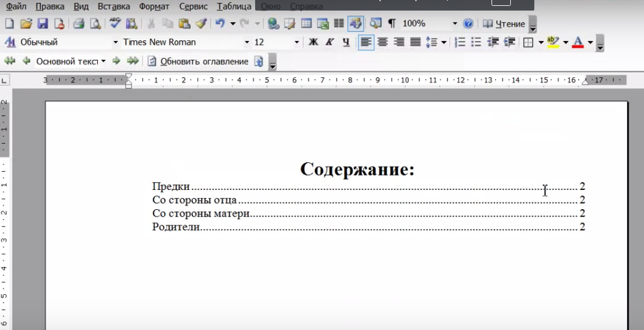644x330 pixels.
Task: Insert a hyperlink using the globe icon
Action: 273,24
